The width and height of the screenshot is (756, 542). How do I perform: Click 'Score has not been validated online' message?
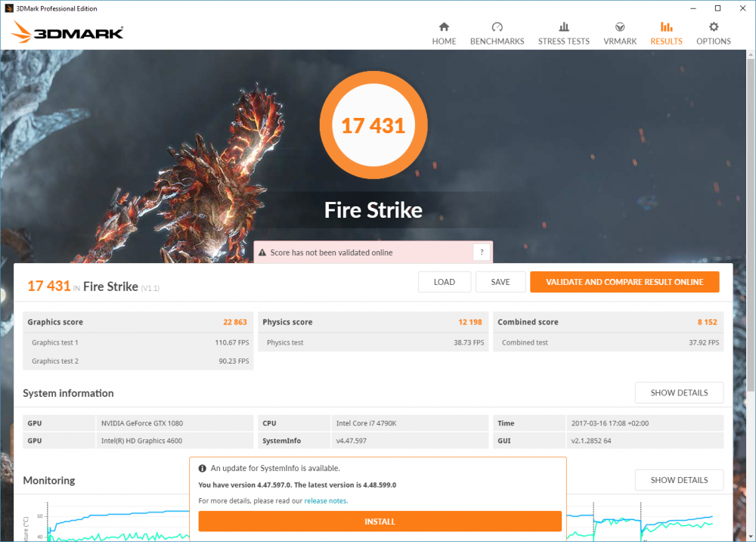pyautogui.click(x=331, y=252)
